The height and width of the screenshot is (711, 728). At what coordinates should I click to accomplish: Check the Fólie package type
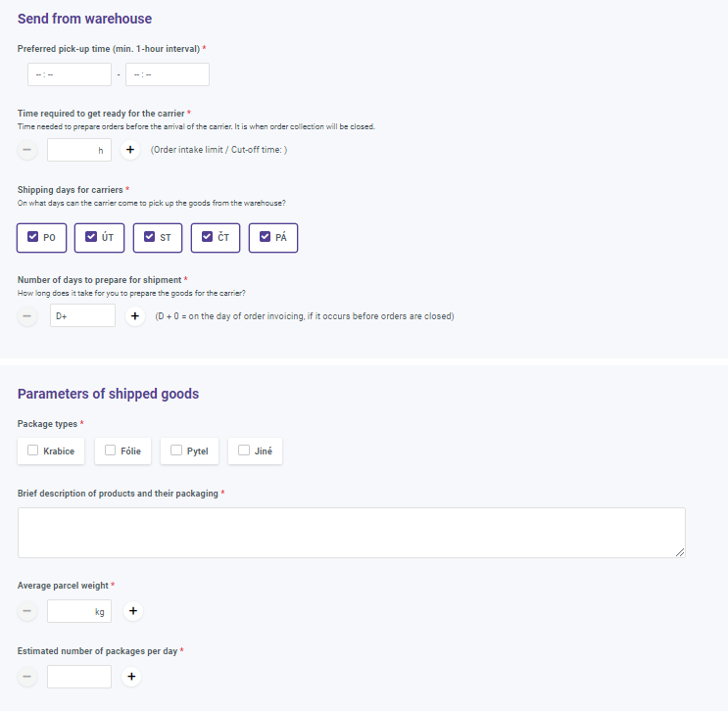pyautogui.click(x=123, y=451)
